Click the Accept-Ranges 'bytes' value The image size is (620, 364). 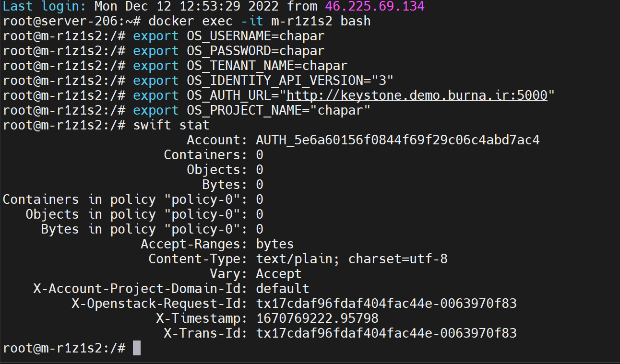coord(274,244)
